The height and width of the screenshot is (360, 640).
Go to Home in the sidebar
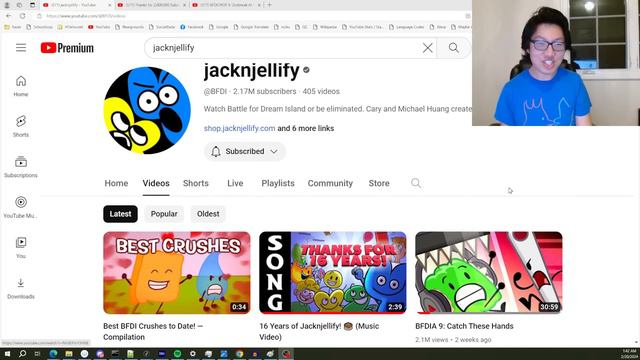[x=21, y=86]
